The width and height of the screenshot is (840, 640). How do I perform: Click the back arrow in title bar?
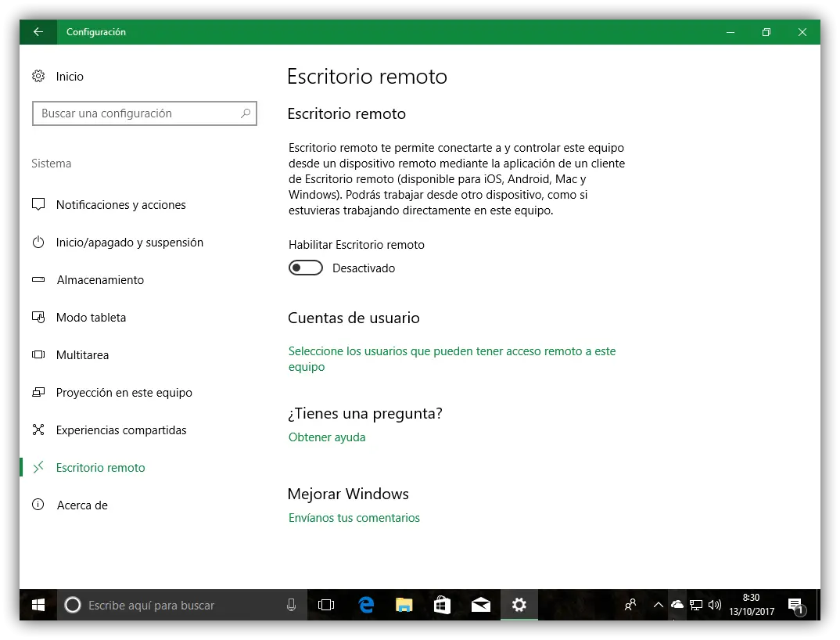pyautogui.click(x=38, y=32)
